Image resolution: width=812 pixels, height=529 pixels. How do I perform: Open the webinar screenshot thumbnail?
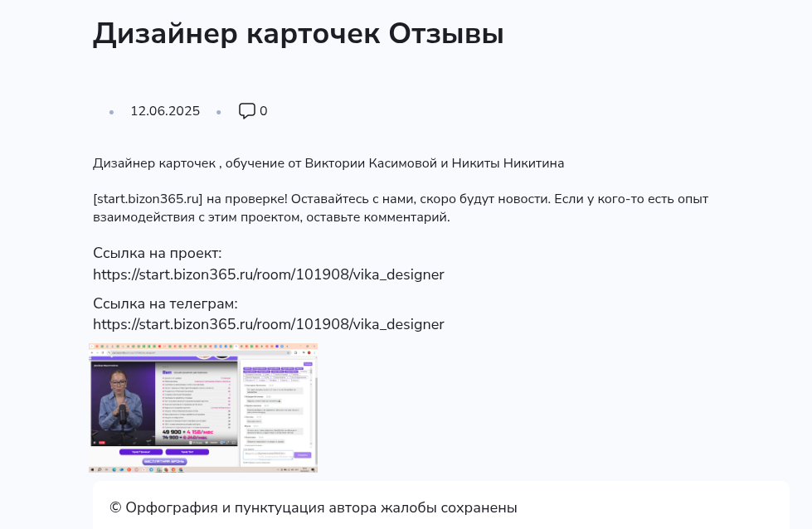coord(203,408)
